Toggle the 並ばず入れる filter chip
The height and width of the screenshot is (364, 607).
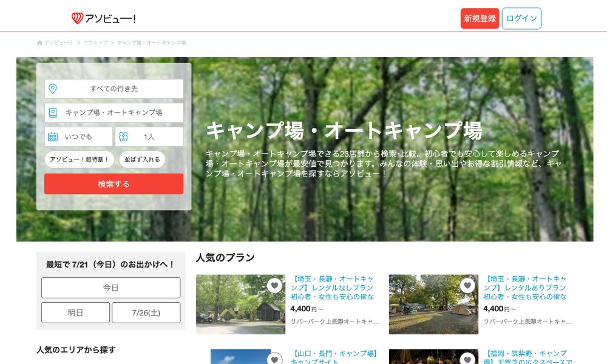click(142, 160)
